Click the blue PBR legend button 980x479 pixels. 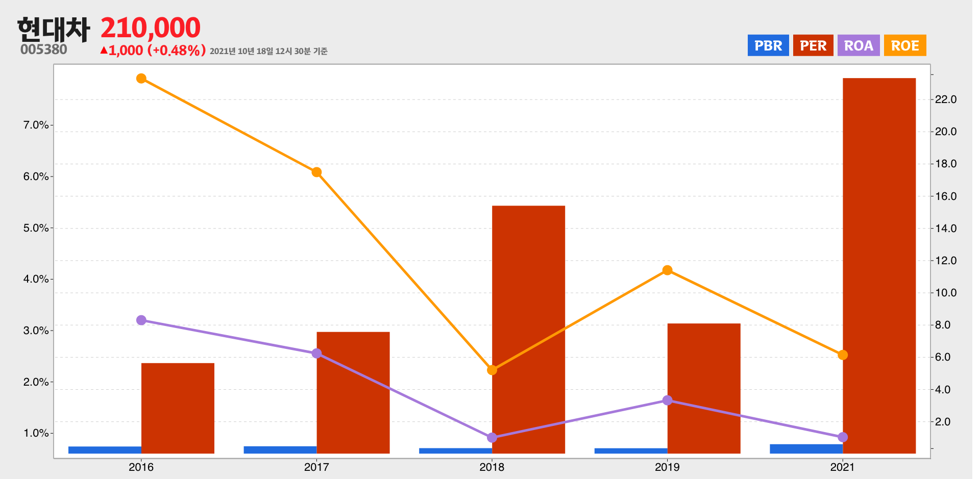[768, 45]
